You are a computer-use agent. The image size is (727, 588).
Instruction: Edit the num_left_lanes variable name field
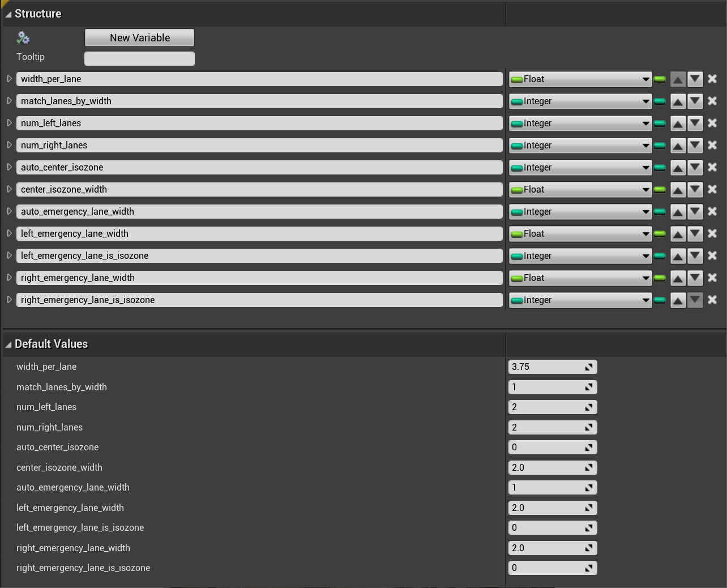[x=259, y=123]
